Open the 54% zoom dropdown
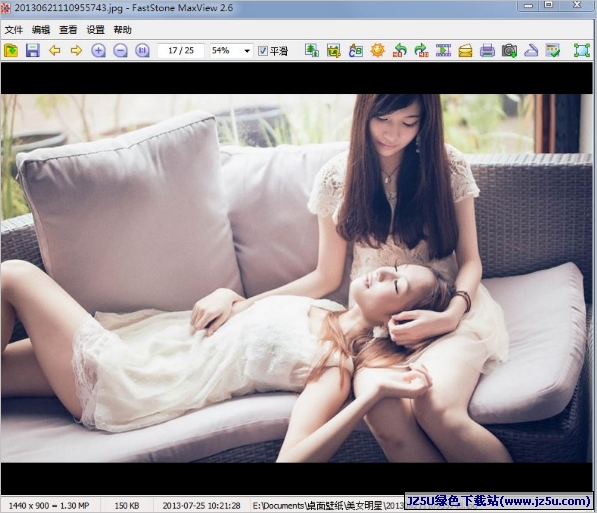Viewport: 597px width, 513px height. (x=247, y=51)
